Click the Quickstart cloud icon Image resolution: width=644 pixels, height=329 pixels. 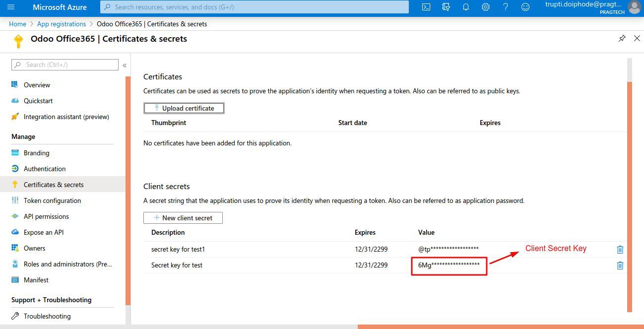[15, 101]
